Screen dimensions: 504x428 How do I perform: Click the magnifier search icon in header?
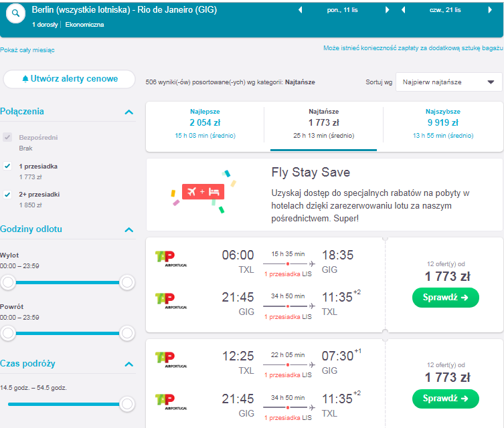point(15,13)
